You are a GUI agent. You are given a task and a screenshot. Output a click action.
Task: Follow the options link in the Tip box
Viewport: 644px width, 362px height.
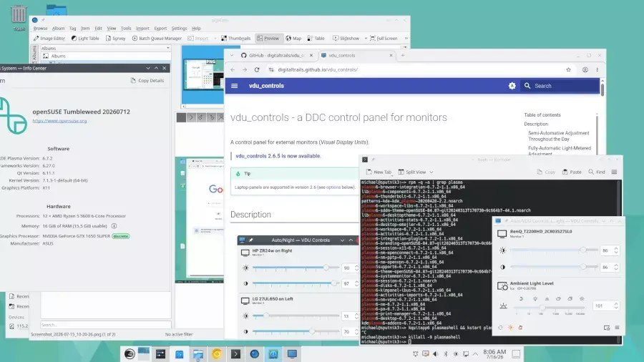click(333, 187)
